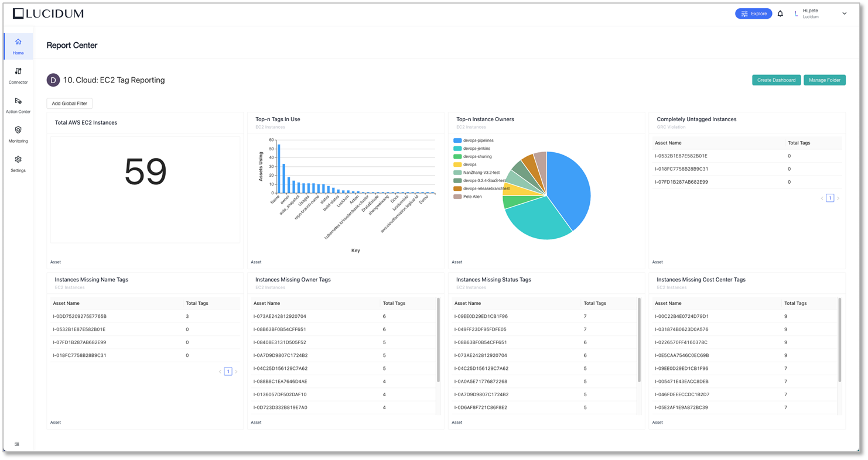Collapse the sidebar with bottom menu icon

tap(17, 444)
